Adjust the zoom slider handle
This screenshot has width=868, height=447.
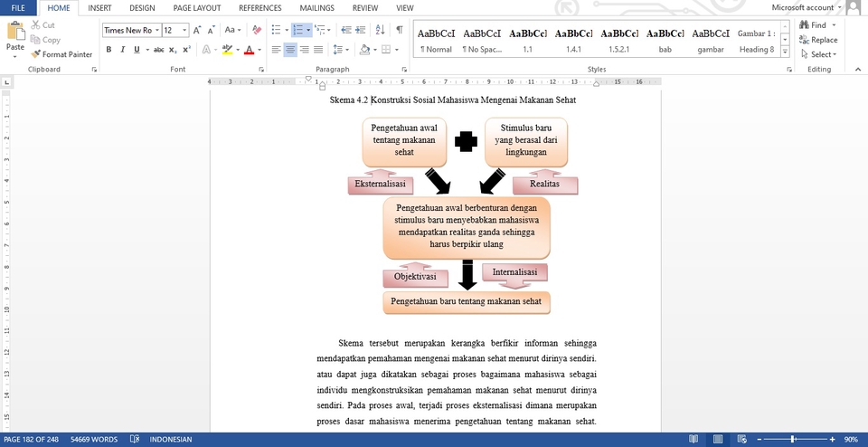[793, 439]
